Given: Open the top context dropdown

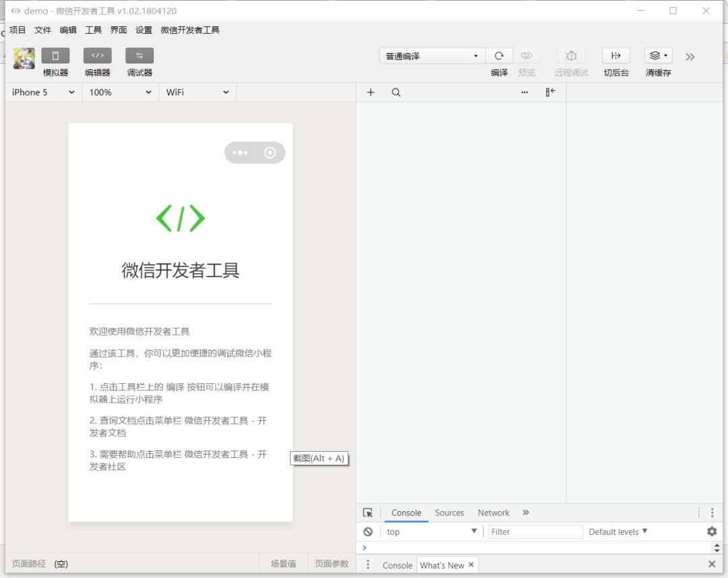Looking at the screenshot, I should click(431, 532).
